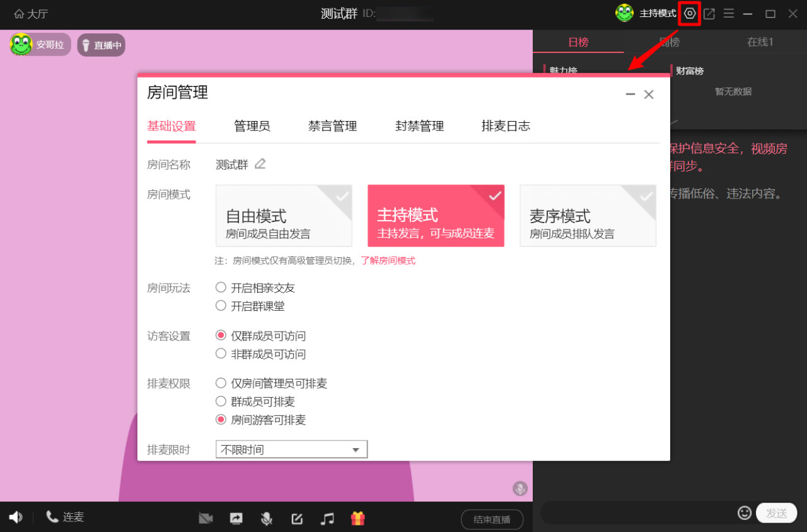The height and width of the screenshot is (532, 807).
Task: Click the 发送 send button
Action: [777, 513]
